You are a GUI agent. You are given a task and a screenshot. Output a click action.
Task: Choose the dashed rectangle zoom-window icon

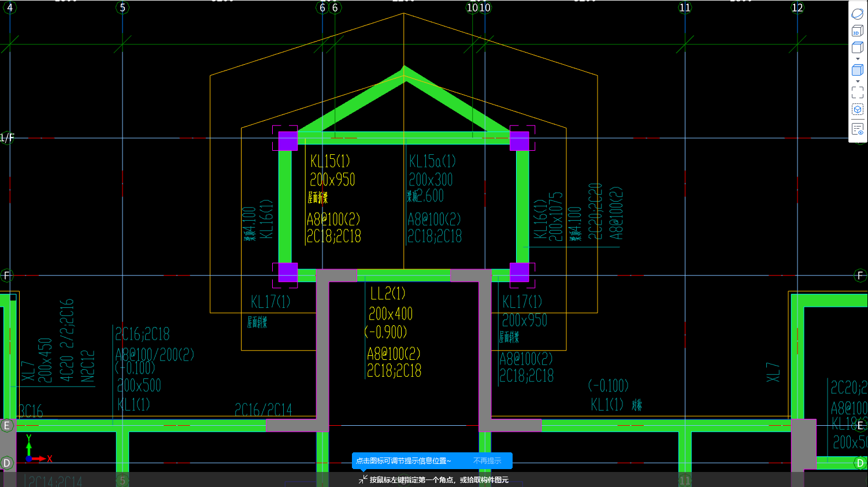858,92
